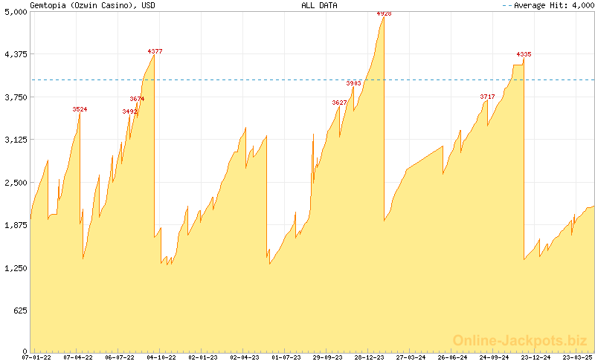
Task: Click the 4928 peak value label
Action: pyautogui.click(x=384, y=13)
